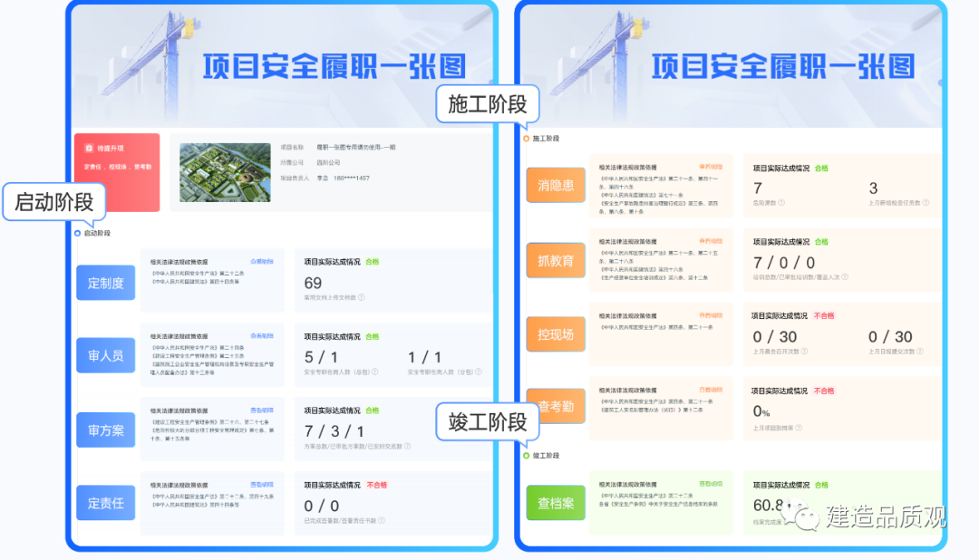Select the orange 施工阶段 section marker circle

tap(527, 139)
